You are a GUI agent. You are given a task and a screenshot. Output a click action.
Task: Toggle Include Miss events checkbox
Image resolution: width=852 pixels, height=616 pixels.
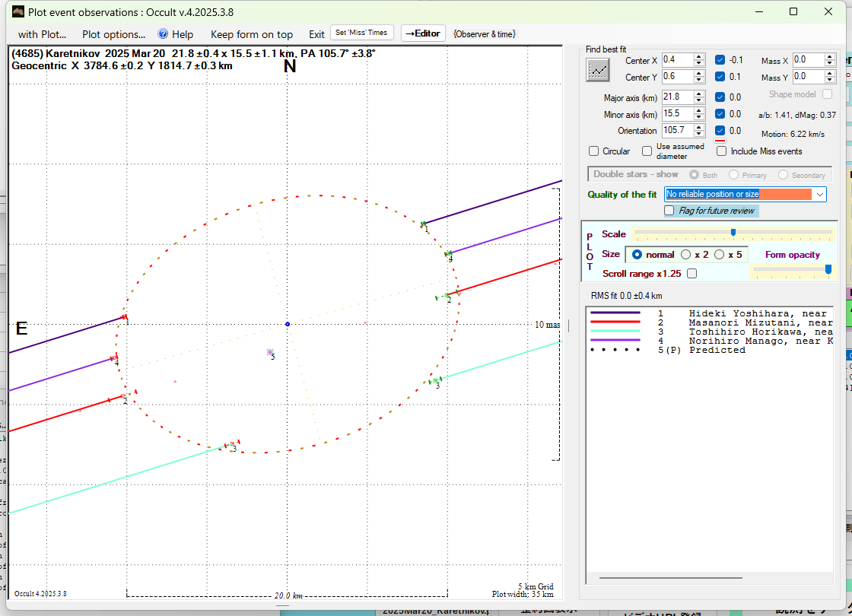(722, 151)
